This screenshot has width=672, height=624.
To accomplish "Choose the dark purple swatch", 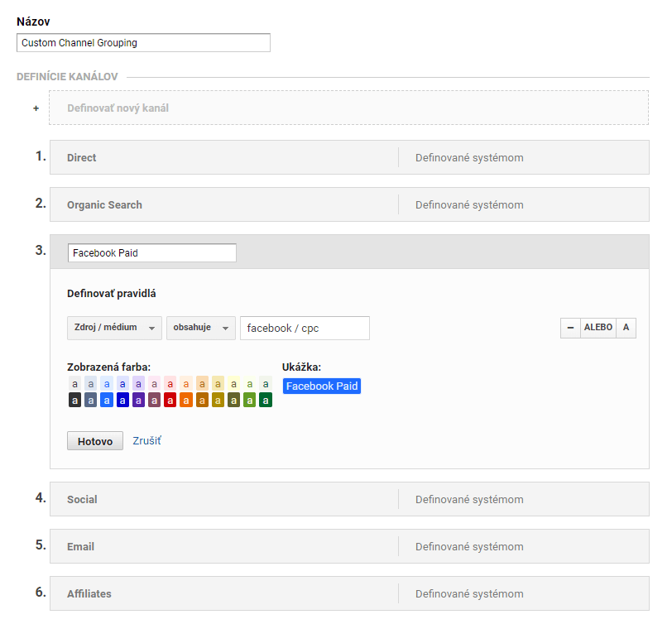I will (138, 401).
